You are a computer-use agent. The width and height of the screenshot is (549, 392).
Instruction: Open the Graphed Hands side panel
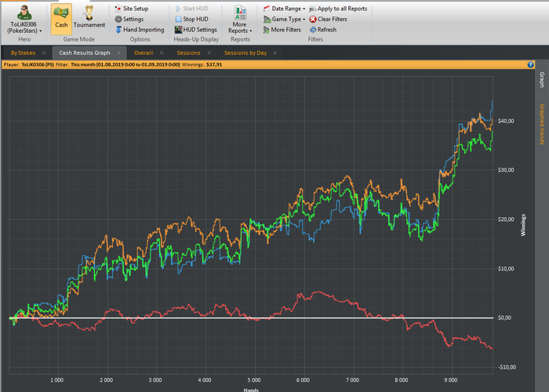coord(541,125)
